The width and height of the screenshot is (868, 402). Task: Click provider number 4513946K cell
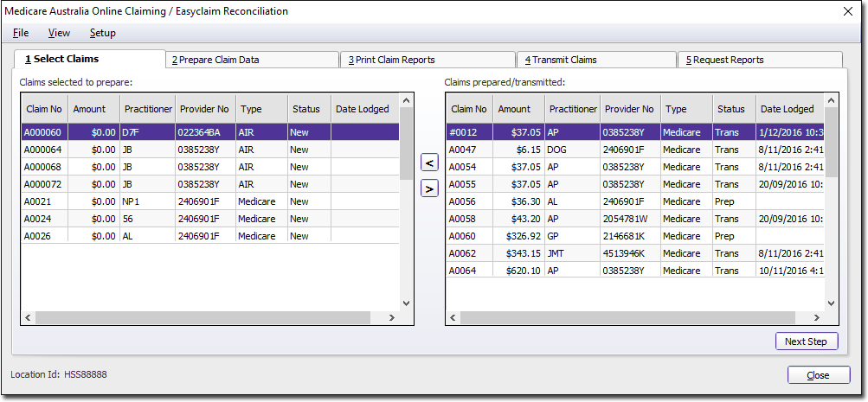[631, 253]
